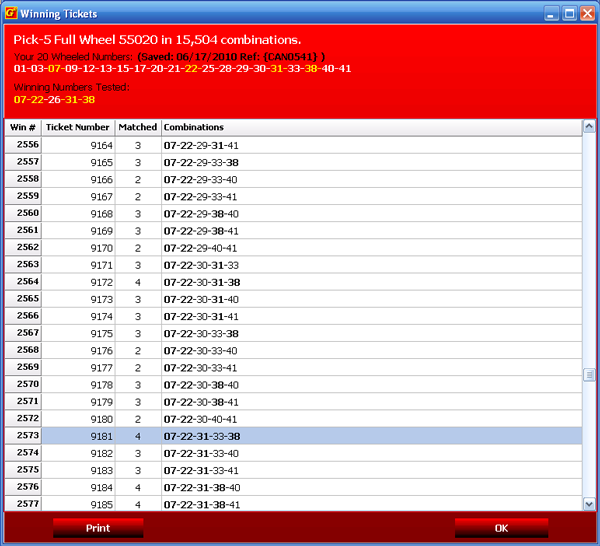
Task: Click ticket number 9181 in highlighted row
Action: (101, 437)
